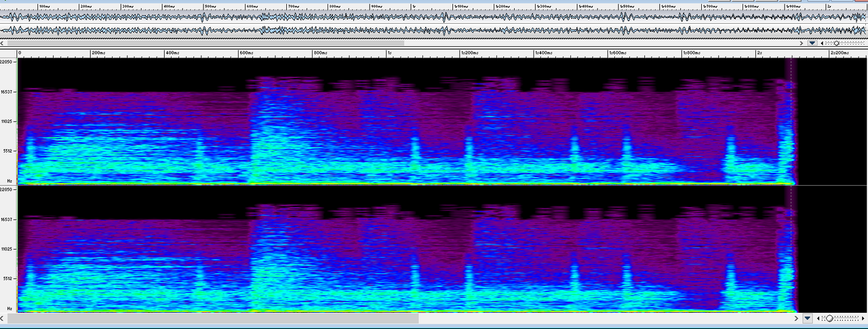Click the 5512 label on top channel axis

click(7, 151)
